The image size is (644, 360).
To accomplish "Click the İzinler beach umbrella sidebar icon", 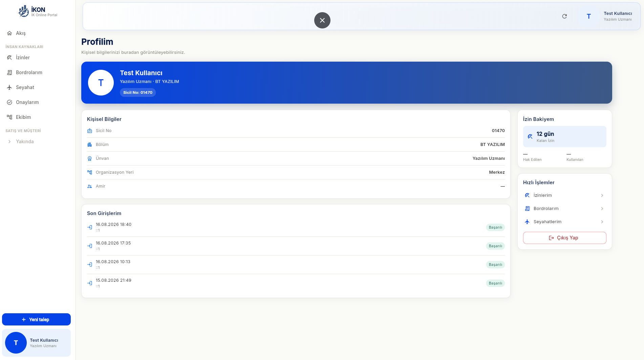I will pyautogui.click(x=9, y=58).
